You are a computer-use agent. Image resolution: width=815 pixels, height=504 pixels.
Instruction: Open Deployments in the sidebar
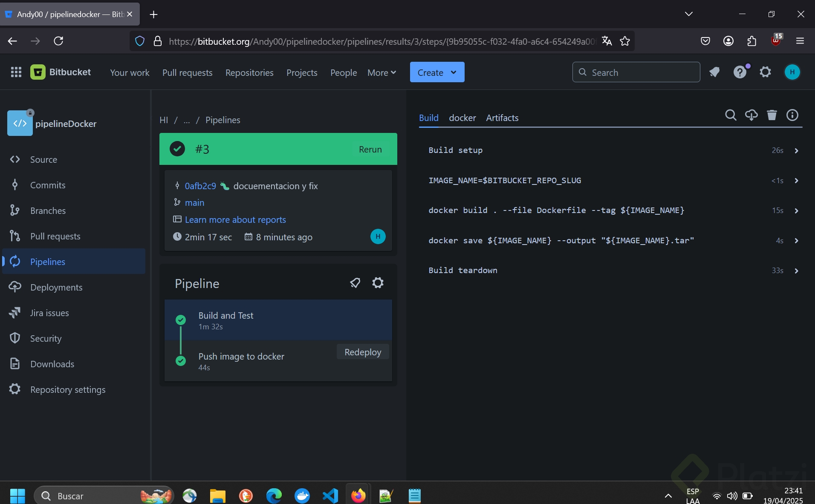click(x=74, y=287)
